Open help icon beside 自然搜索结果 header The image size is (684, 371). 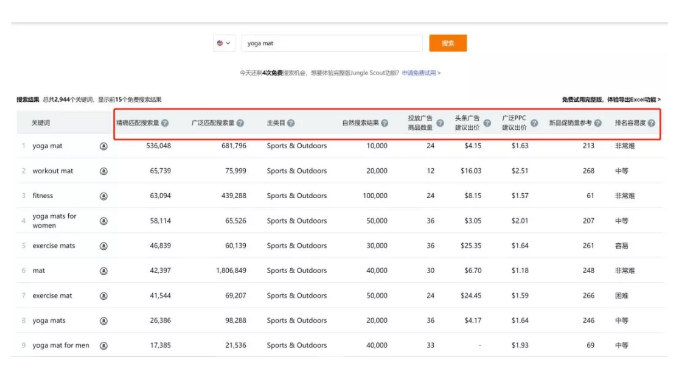point(384,123)
